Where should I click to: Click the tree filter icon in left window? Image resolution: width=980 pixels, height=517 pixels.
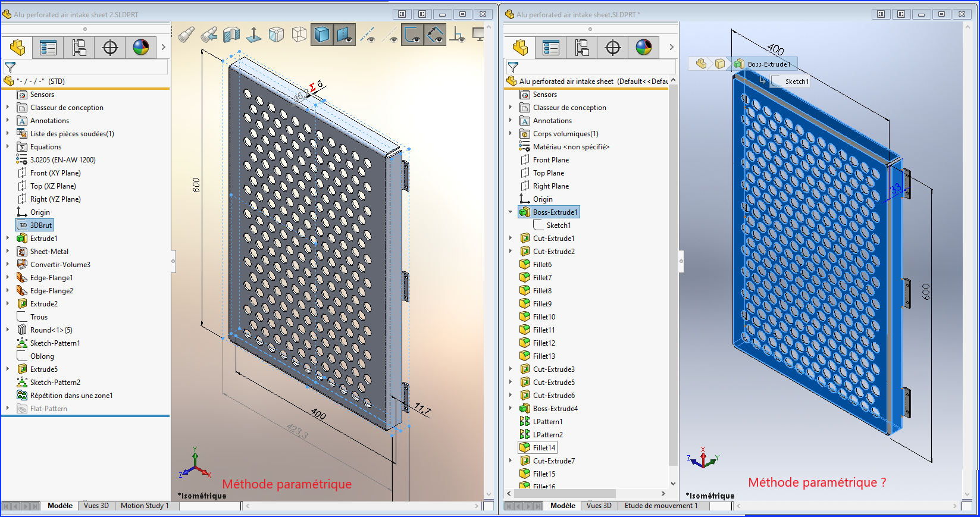click(10, 67)
